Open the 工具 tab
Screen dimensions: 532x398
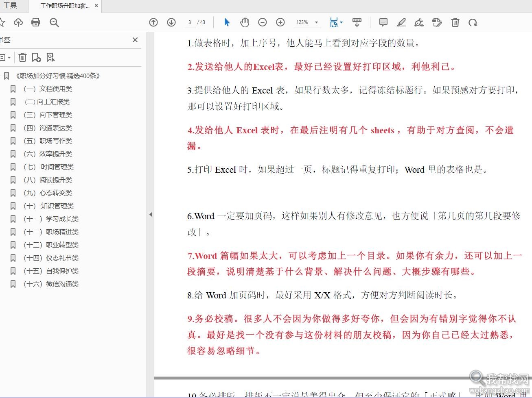click(x=10, y=6)
